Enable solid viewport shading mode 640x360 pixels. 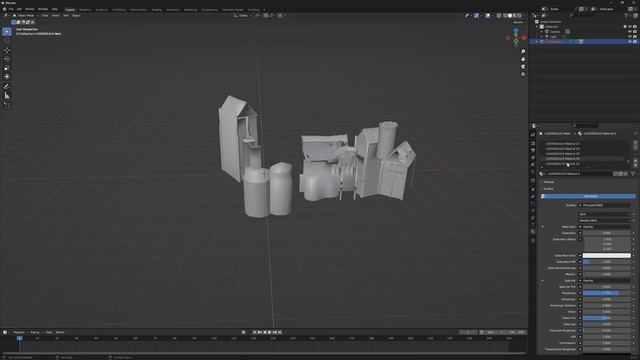[x=510, y=16]
